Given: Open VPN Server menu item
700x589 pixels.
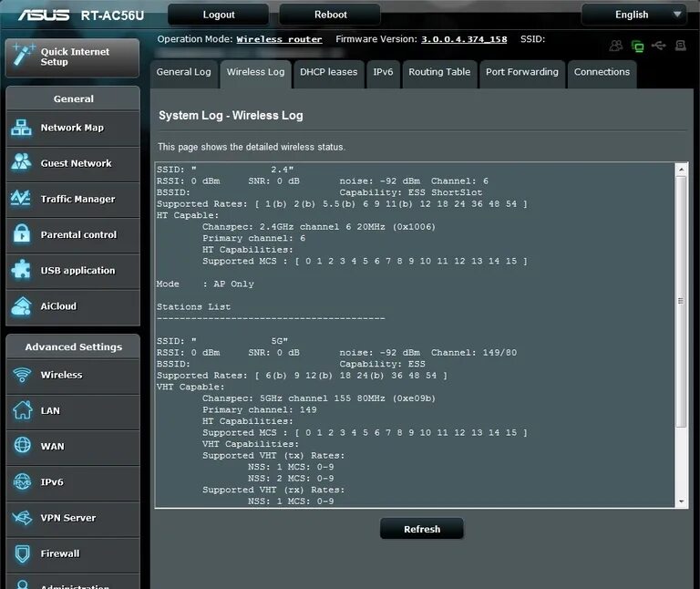Looking at the screenshot, I should tap(73, 519).
